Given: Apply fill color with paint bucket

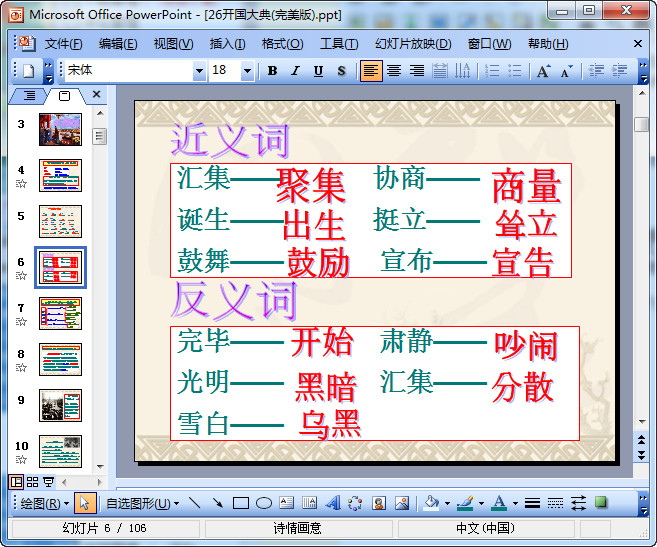Looking at the screenshot, I should point(431,503).
